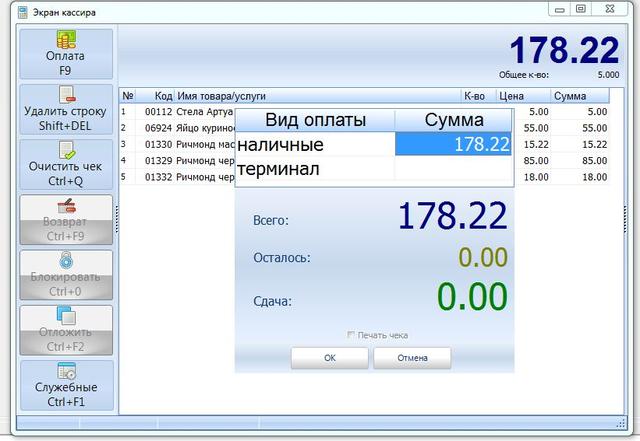The image size is (640, 441).
Task: Confirm payment with the OK button
Action: (x=330, y=357)
